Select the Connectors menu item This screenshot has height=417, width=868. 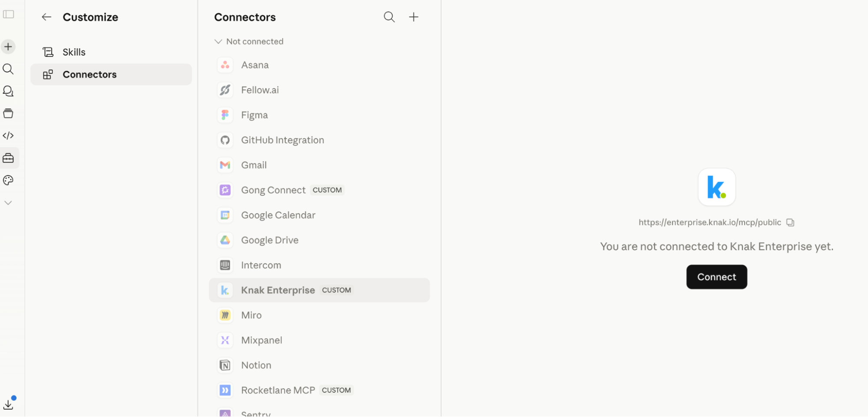click(111, 74)
